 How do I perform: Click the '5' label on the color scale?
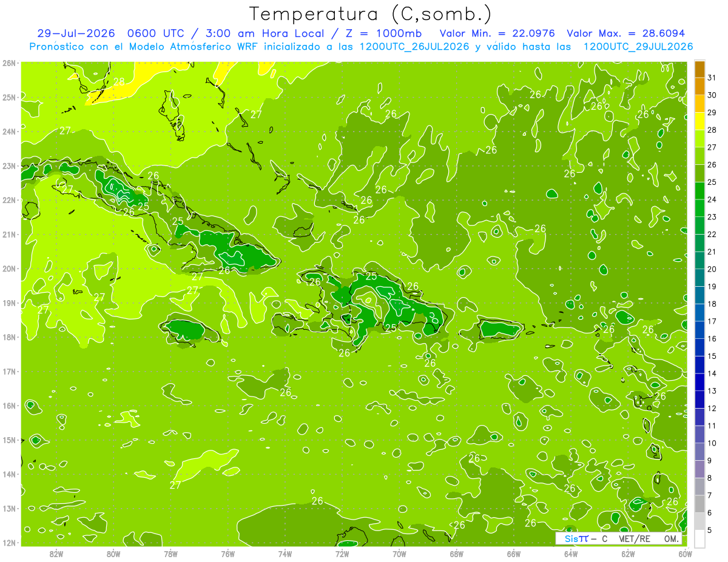click(710, 530)
